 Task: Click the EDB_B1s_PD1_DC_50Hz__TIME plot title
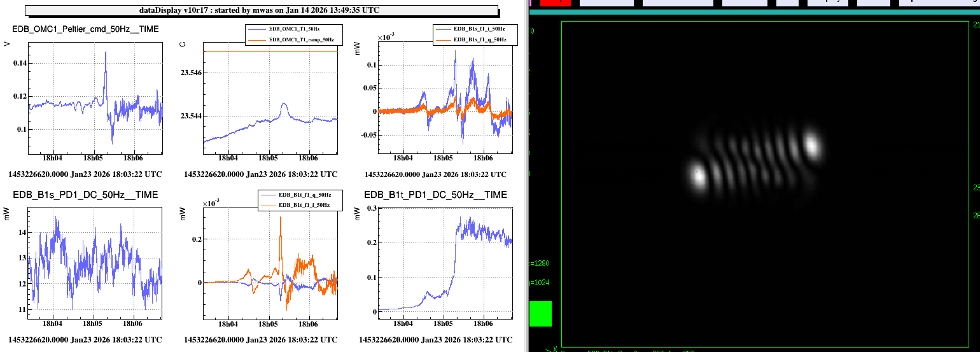click(85, 195)
